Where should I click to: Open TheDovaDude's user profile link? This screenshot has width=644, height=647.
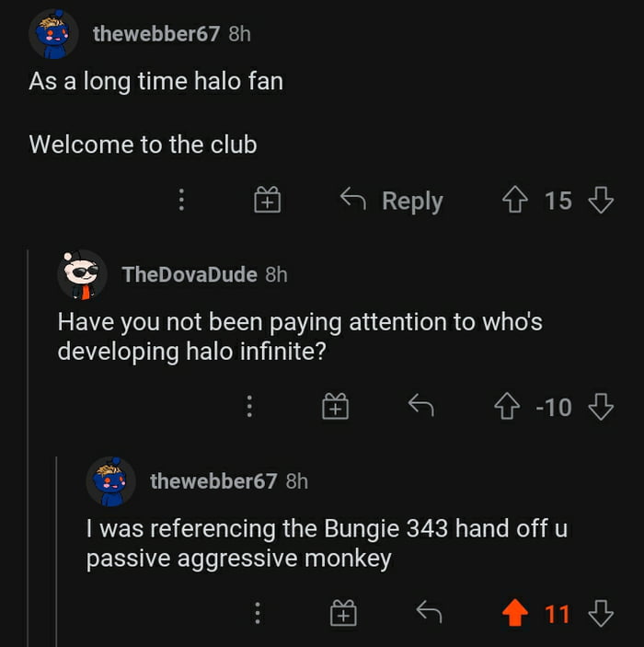[x=190, y=274]
